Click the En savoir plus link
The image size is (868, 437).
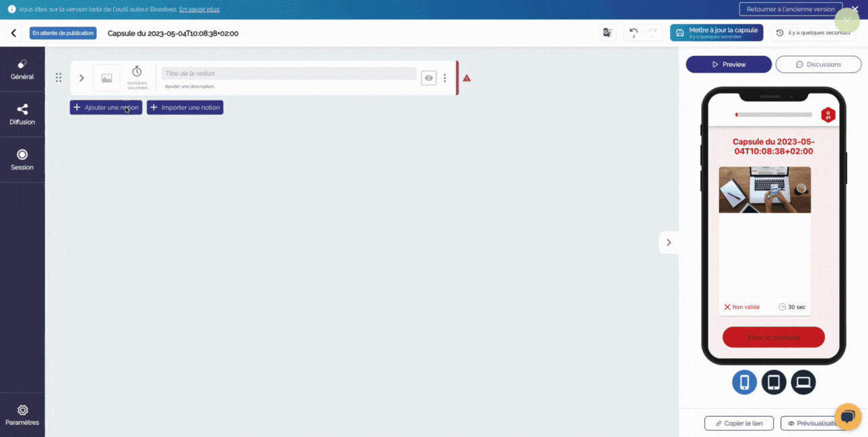tap(199, 9)
